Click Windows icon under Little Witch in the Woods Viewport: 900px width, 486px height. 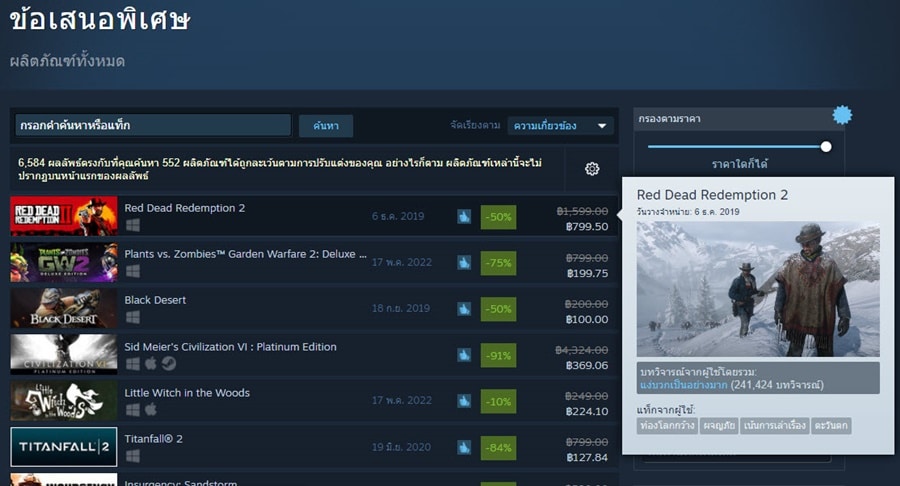[133, 410]
